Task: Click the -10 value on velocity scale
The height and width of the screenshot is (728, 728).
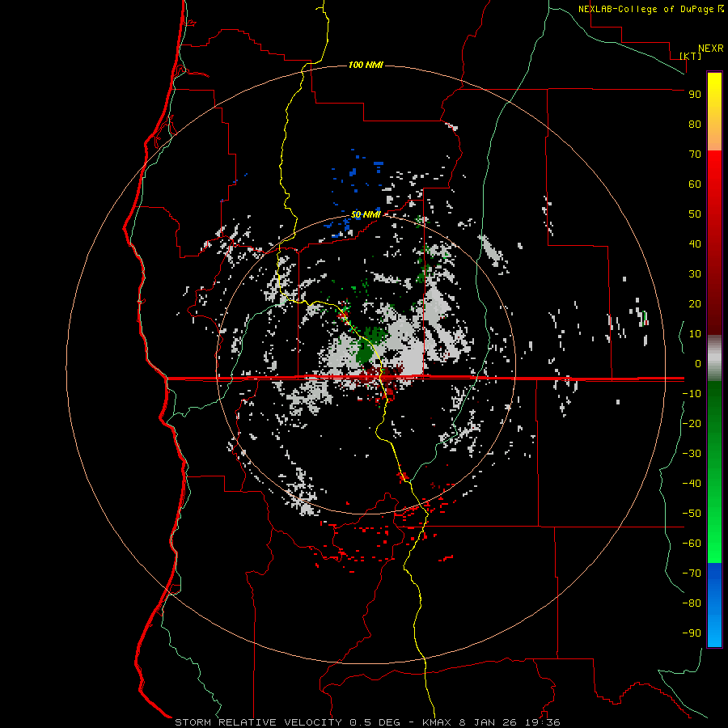Action: click(692, 394)
